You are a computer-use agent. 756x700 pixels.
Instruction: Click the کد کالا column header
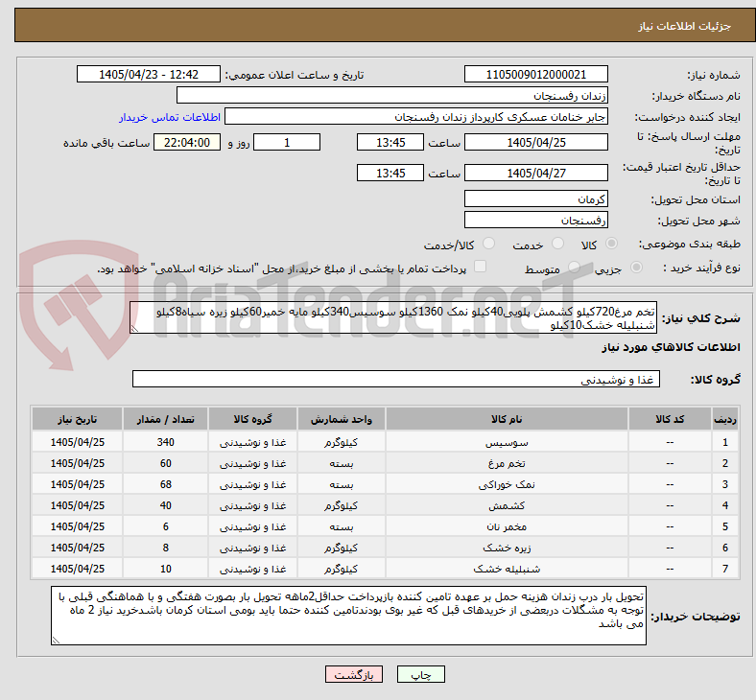coord(670,419)
